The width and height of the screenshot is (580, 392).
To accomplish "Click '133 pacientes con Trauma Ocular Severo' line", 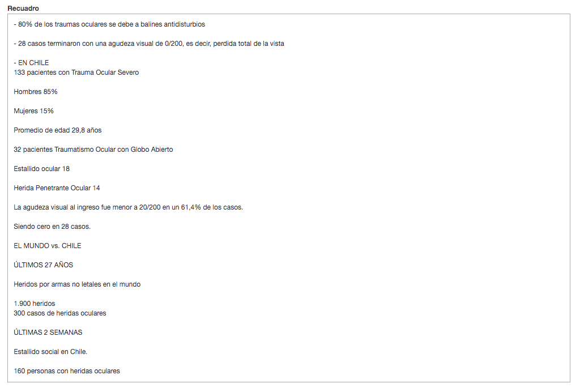I will pos(76,73).
